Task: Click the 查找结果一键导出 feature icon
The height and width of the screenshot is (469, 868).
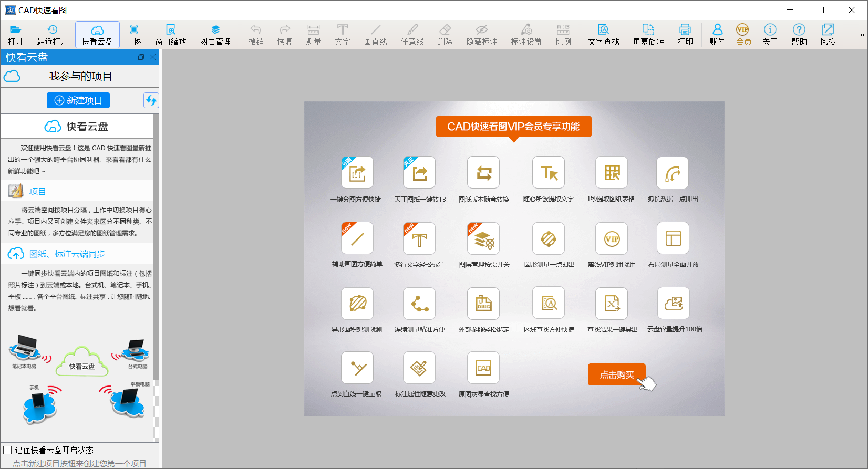Action: point(612,303)
